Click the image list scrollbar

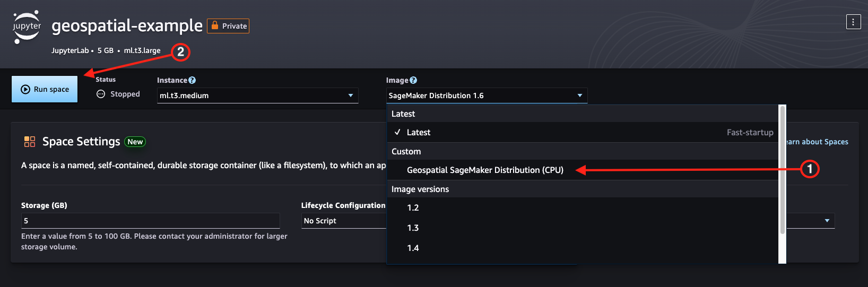782,170
